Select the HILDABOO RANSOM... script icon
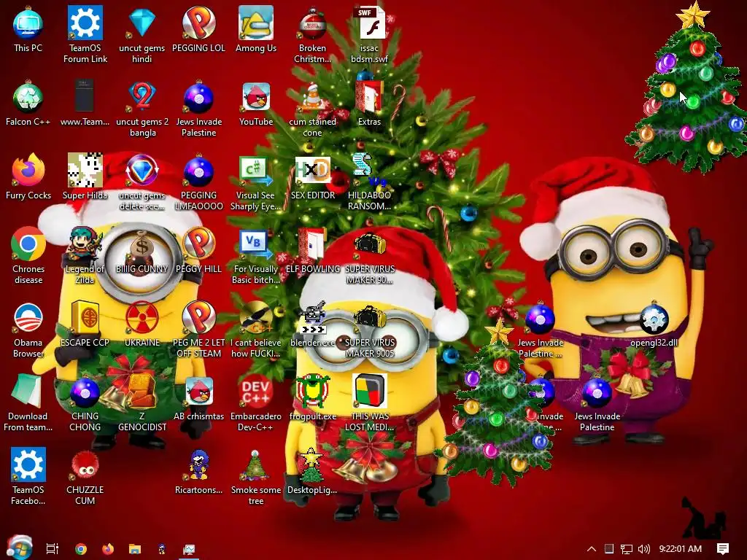 (x=369, y=171)
